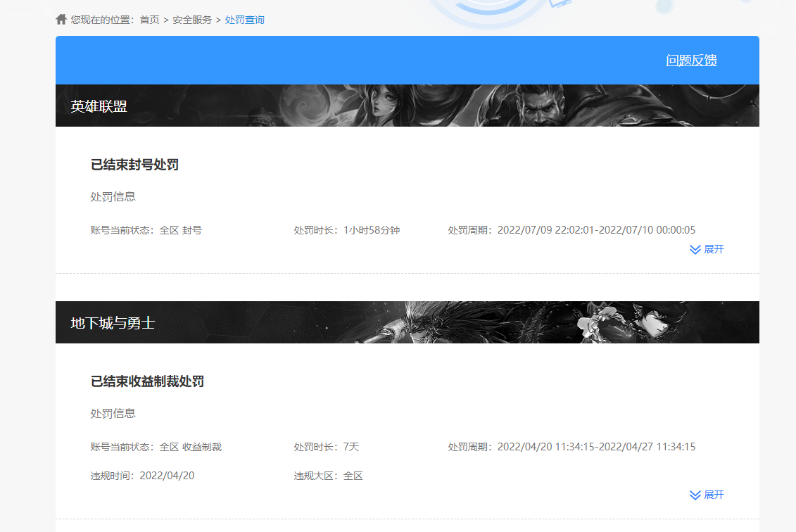Viewport: 796px width, 532px height.
Task: Click text 违规大区: 全区
Action: pyautogui.click(x=329, y=476)
